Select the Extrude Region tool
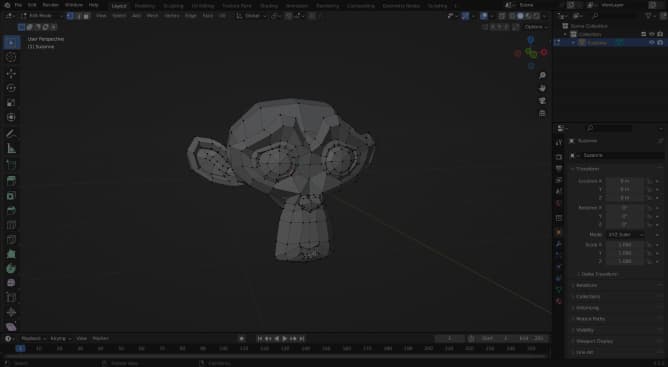 pos(11,181)
